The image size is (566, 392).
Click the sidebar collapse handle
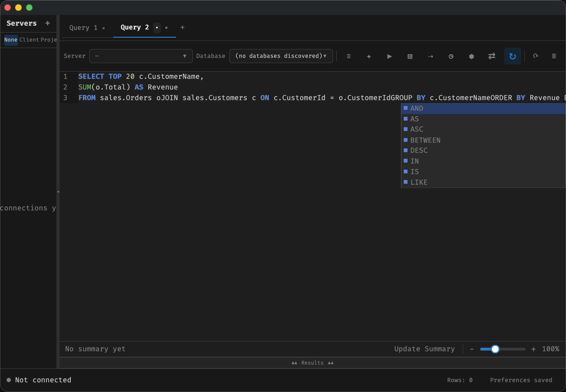(58, 192)
